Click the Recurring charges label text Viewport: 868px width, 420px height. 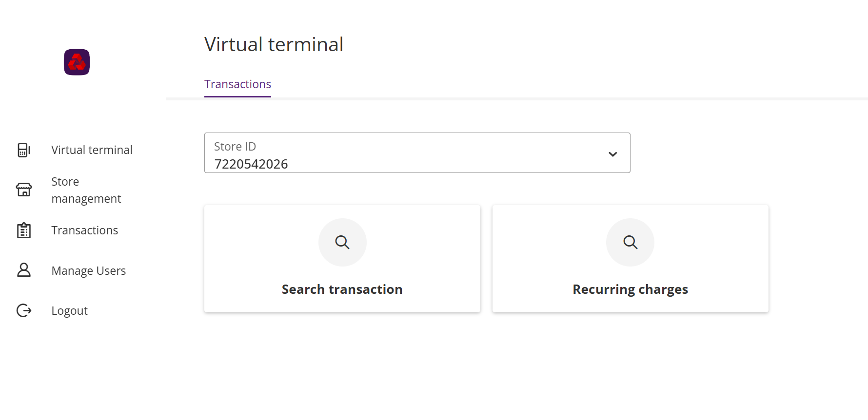click(x=630, y=289)
